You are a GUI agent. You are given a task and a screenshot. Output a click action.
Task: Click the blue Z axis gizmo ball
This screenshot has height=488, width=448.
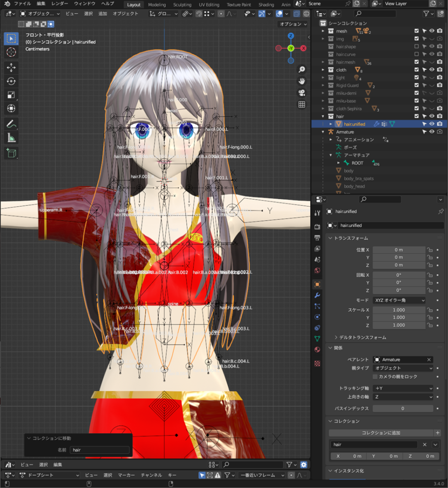(x=291, y=36)
